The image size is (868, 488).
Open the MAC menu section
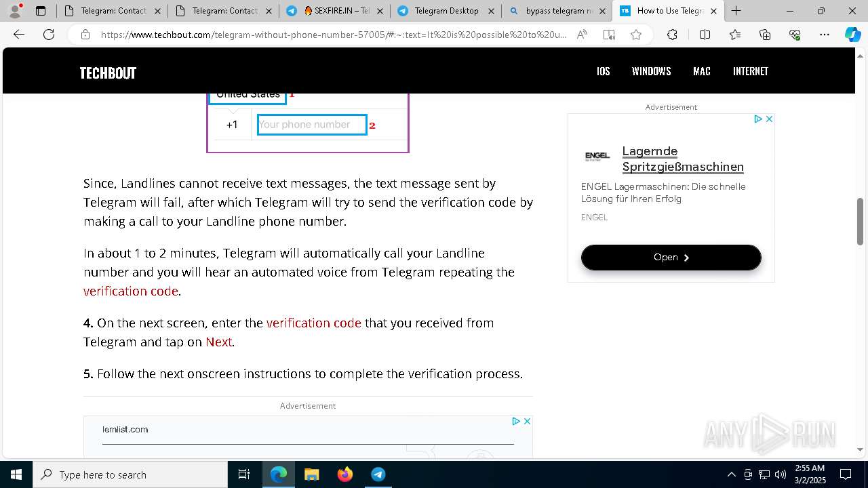702,71
